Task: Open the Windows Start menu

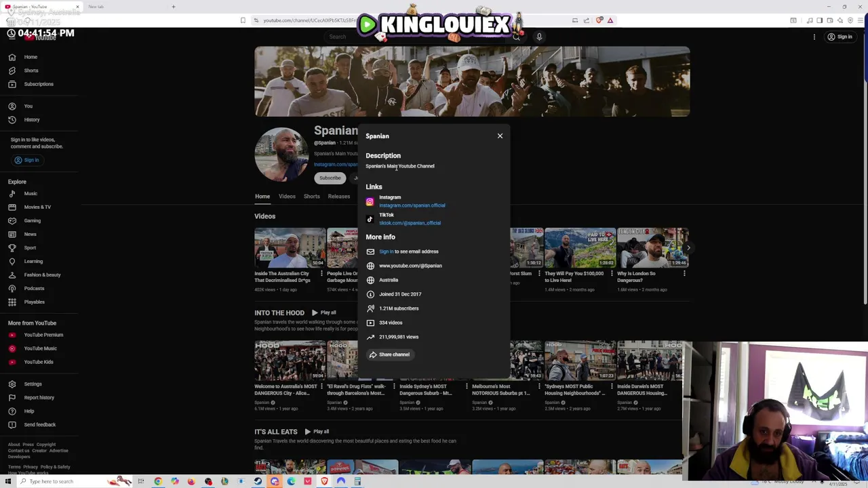Action: coord(8,481)
